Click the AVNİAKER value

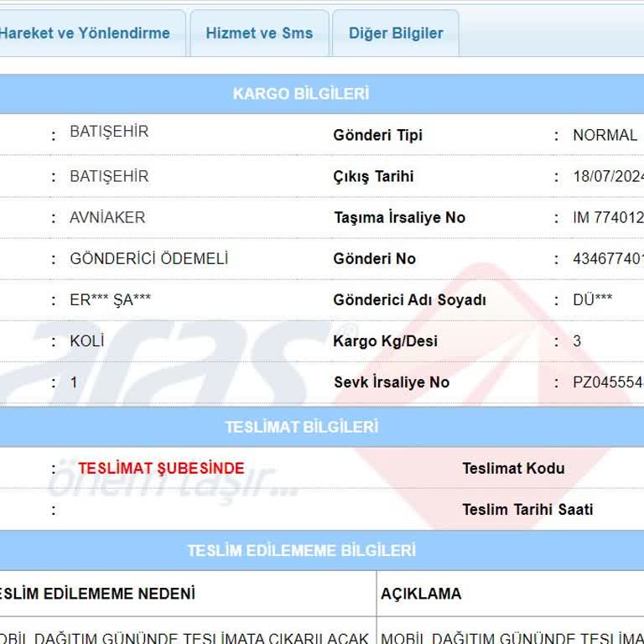[107, 217]
